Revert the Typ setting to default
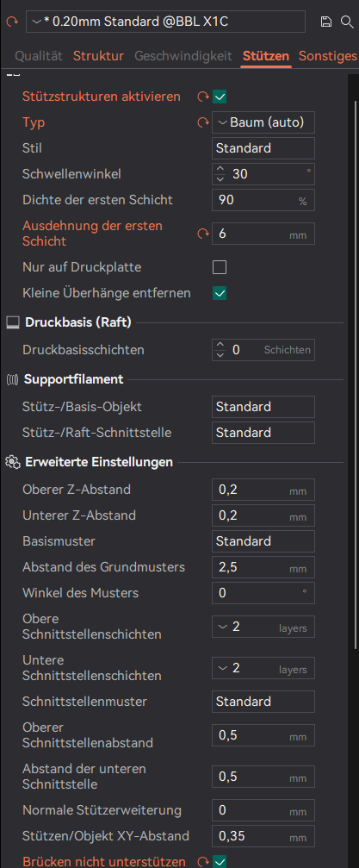The image size is (359, 868). [203, 122]
